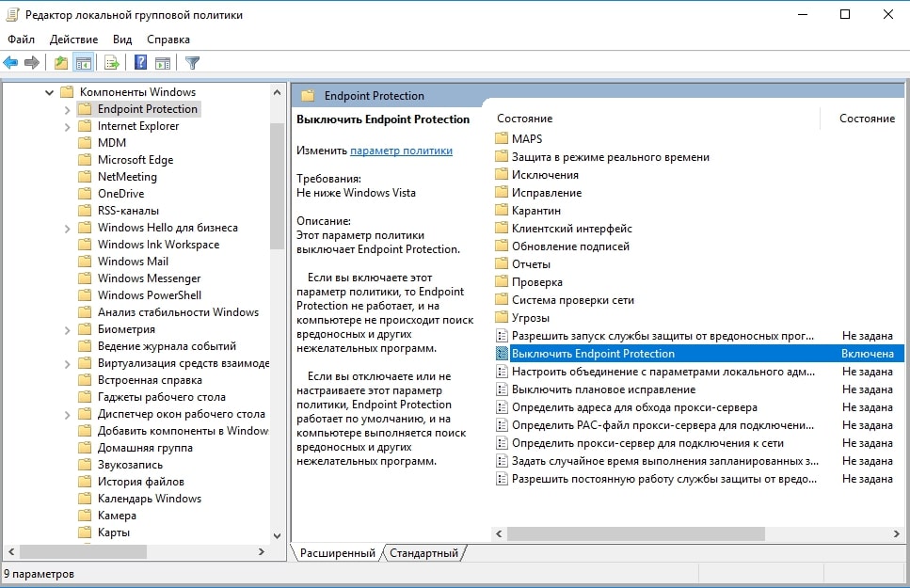
Task: Click the Проверка folder icon
Action: point(502,282)
